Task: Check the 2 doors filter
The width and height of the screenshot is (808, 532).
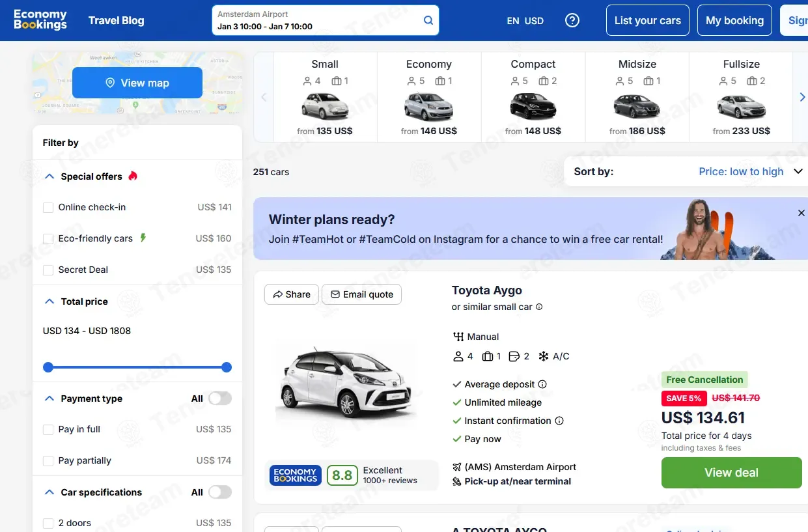Action: click(48, 524)
